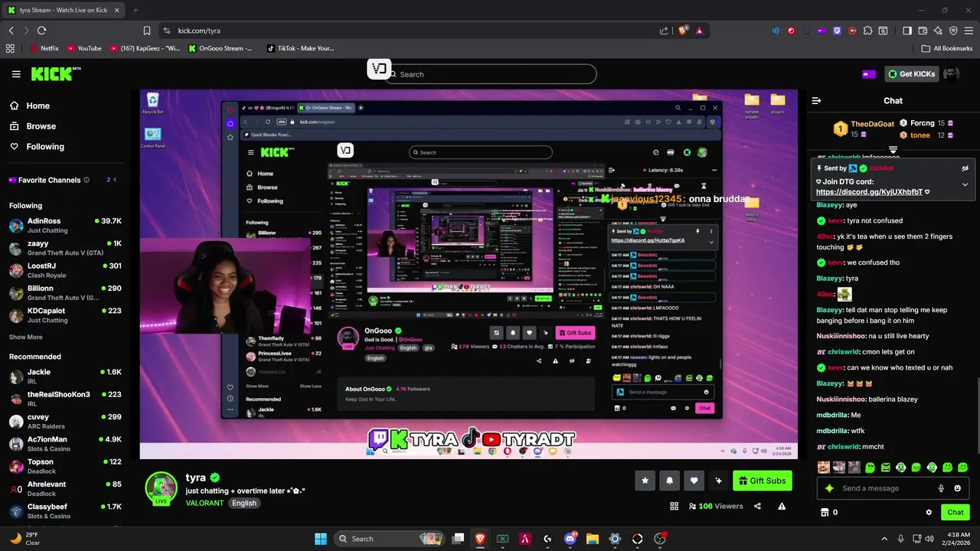Open Jackie recommended channel
Image resolution: width=980 pixels, height=551 pixels.
[x=65, y=376]
